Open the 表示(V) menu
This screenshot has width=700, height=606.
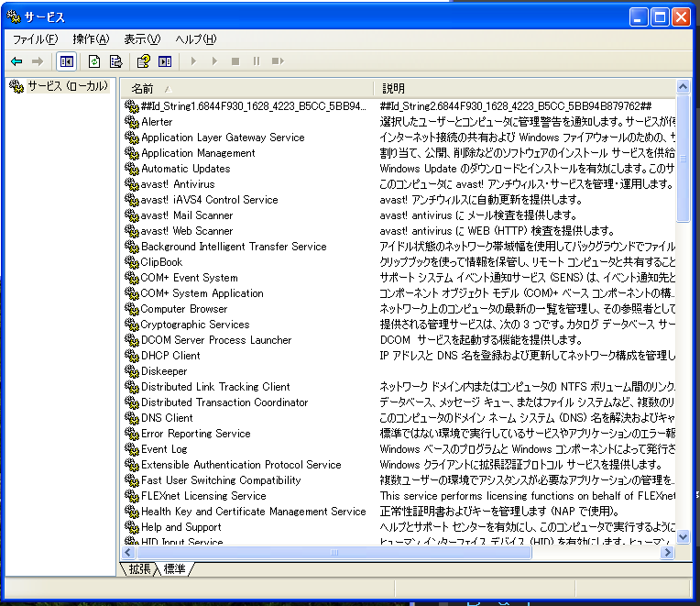[142, 39]
